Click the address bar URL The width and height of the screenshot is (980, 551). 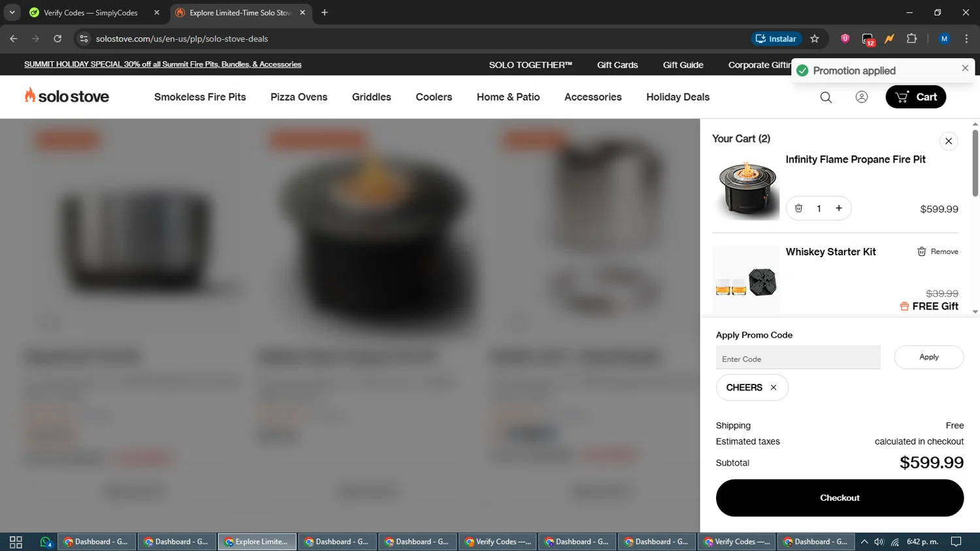coord(182,39)
